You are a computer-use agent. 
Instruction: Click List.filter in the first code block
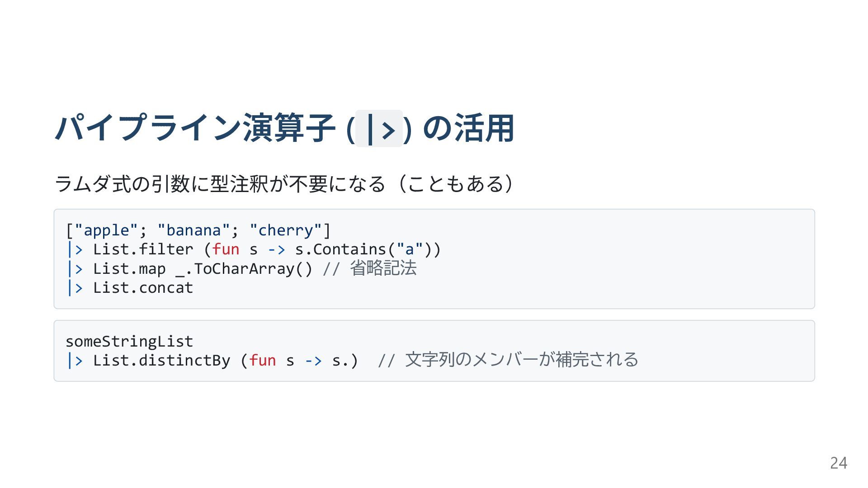click(x=143, y=249)
